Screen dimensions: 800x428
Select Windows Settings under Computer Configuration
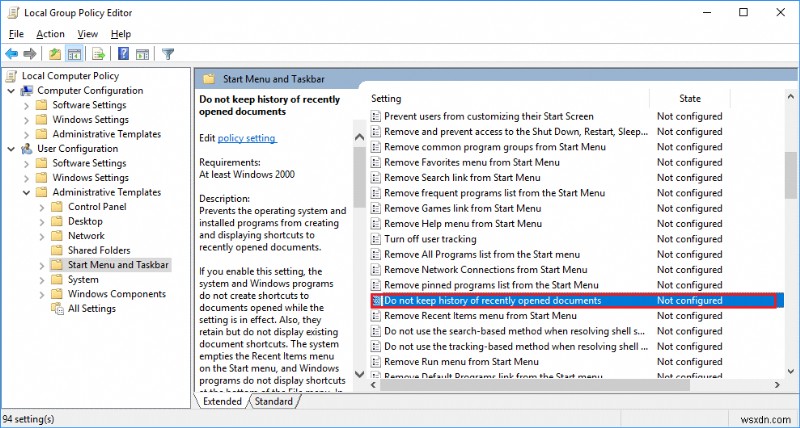(x=90, y=119)
